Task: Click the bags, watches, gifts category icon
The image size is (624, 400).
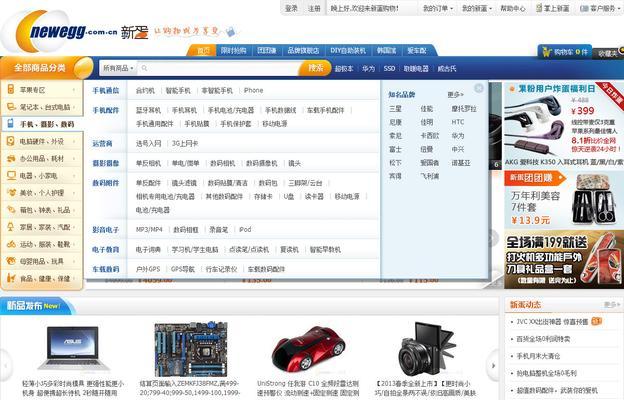Action: pyautogui.click(x=11, y=210)
